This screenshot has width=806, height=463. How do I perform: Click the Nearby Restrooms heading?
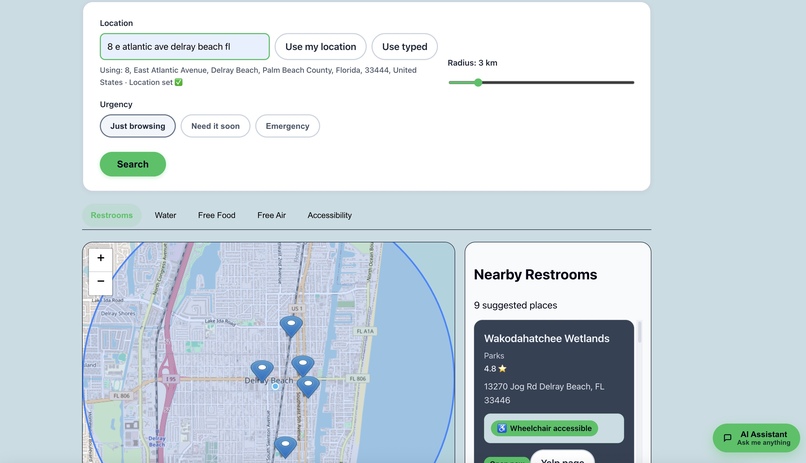coord(535,274)
